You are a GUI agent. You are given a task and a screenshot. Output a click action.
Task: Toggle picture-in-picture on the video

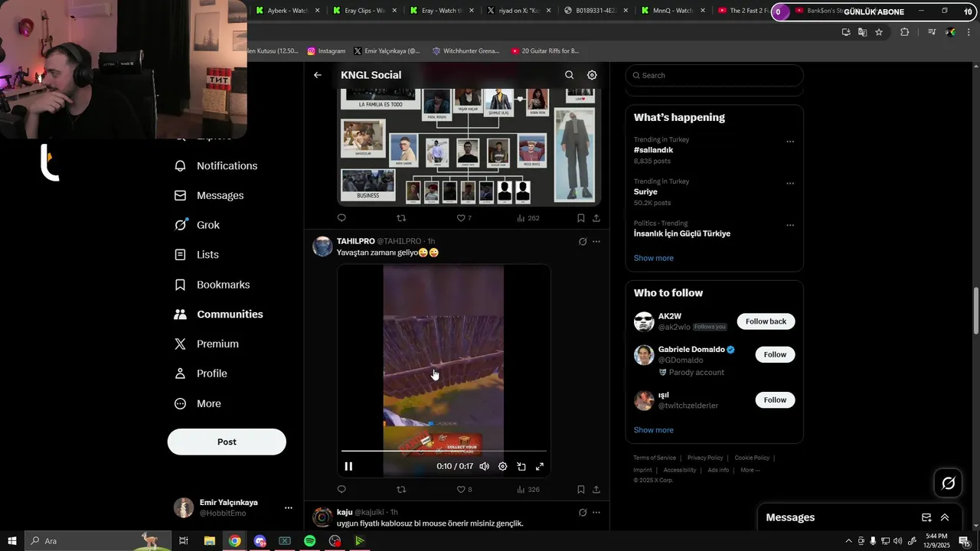[521, 466]
